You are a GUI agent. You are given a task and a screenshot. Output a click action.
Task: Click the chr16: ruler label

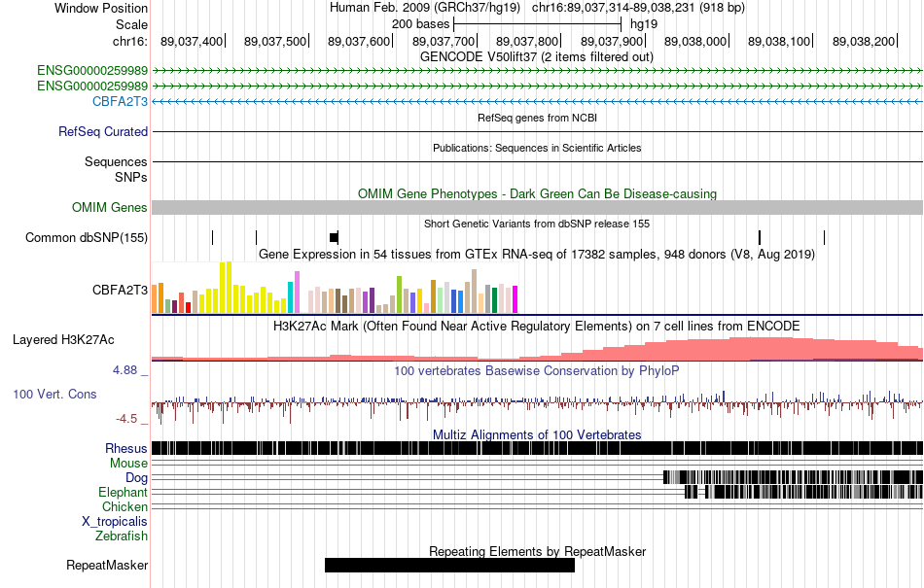coord(129,41)
